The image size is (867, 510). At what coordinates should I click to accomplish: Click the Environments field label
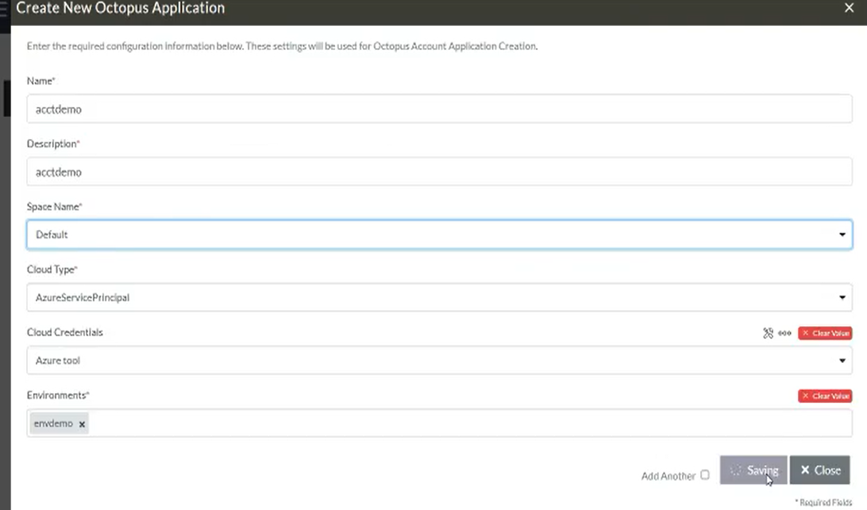58,395
